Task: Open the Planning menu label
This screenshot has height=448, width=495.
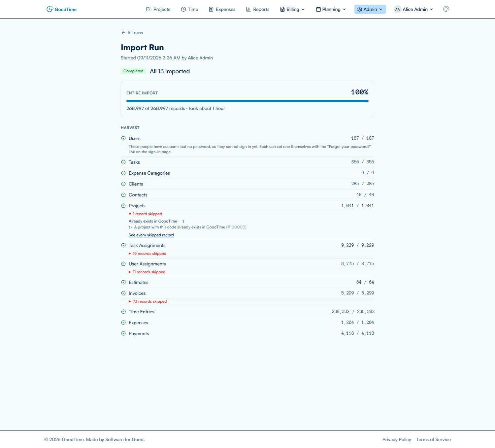Action: 331,9
